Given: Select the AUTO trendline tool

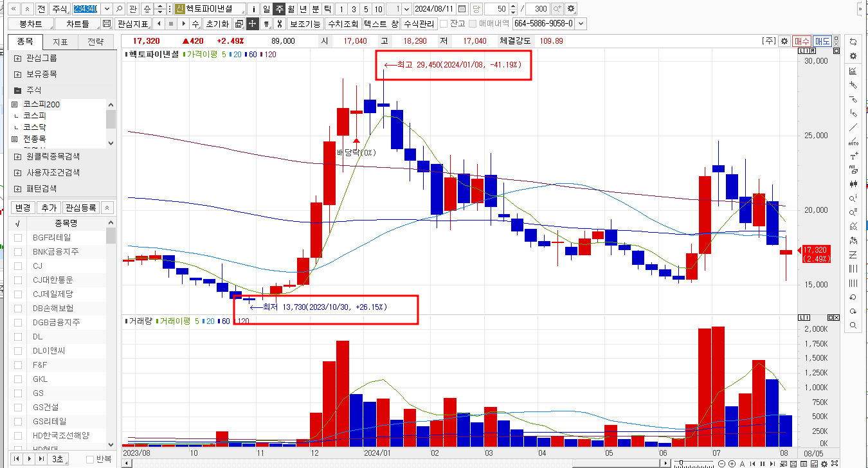Looking at the screenshot, I should click(853, 141).
